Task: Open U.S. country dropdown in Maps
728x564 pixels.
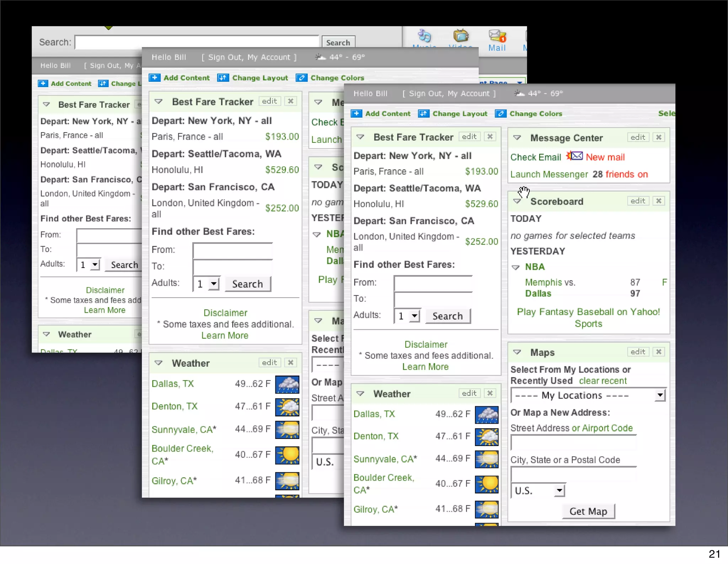Action: 538,491
